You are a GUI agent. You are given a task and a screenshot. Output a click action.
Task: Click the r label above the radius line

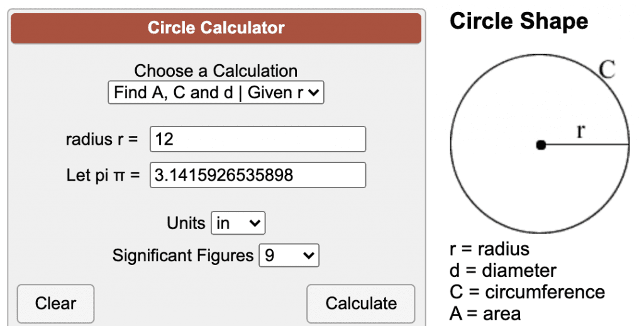tap(581, 130)
